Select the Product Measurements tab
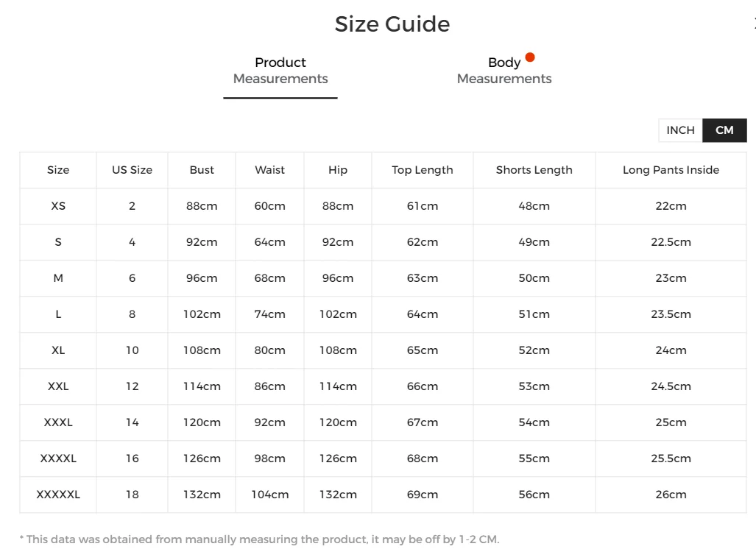 tap(280, 71)
